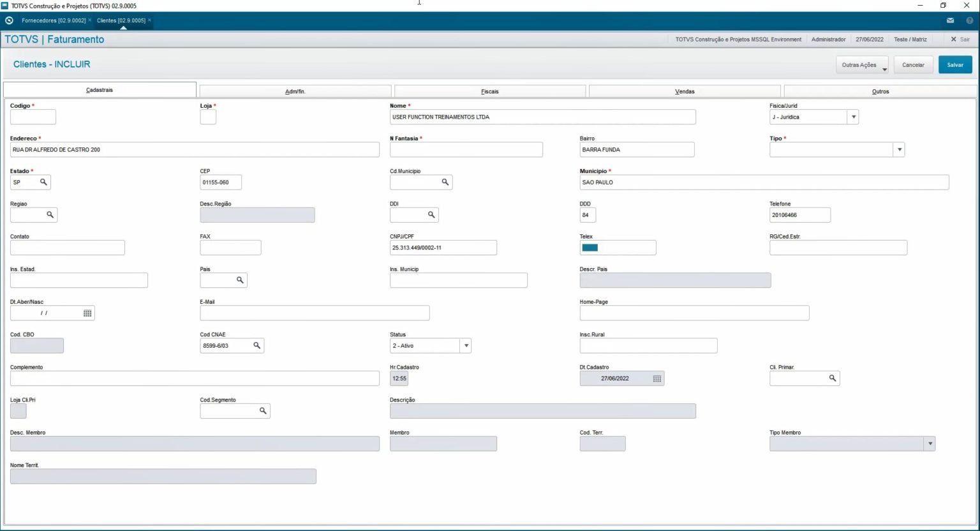Open lookup search for Cli. Primar. field

tap(832, 378)
